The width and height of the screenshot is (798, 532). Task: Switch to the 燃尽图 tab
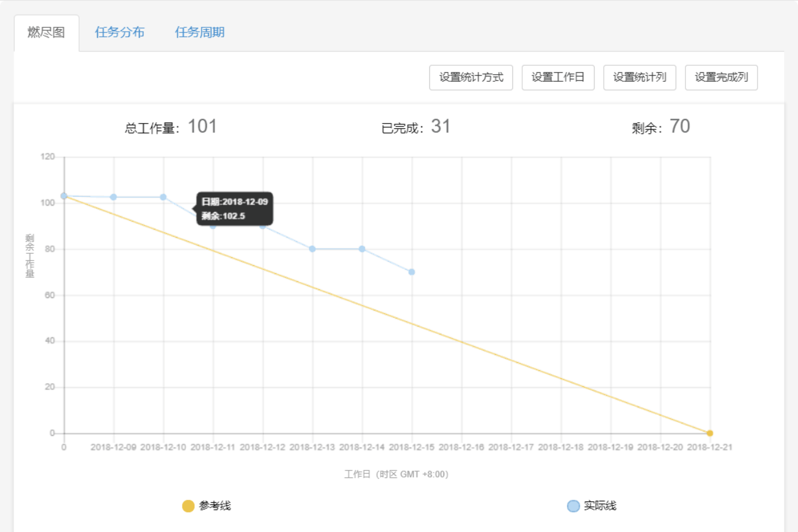point(47,33)
